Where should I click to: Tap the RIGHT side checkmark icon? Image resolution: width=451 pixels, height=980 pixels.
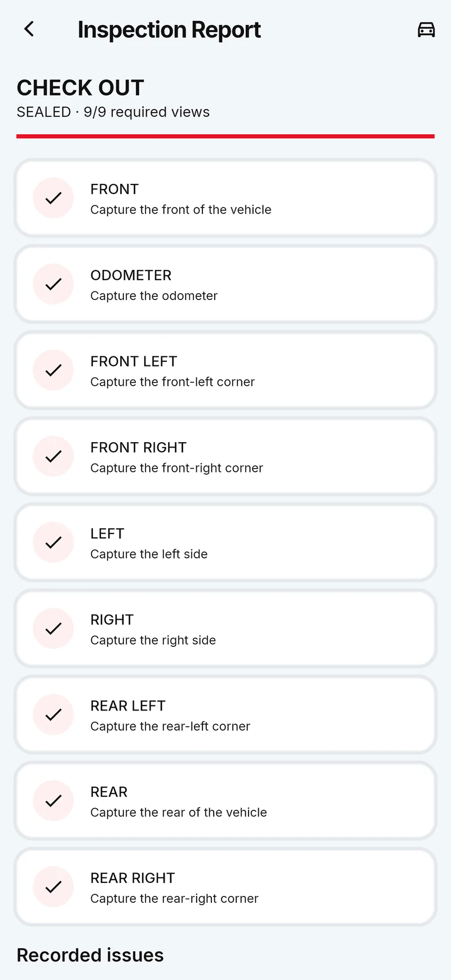(x=54, y=629)
